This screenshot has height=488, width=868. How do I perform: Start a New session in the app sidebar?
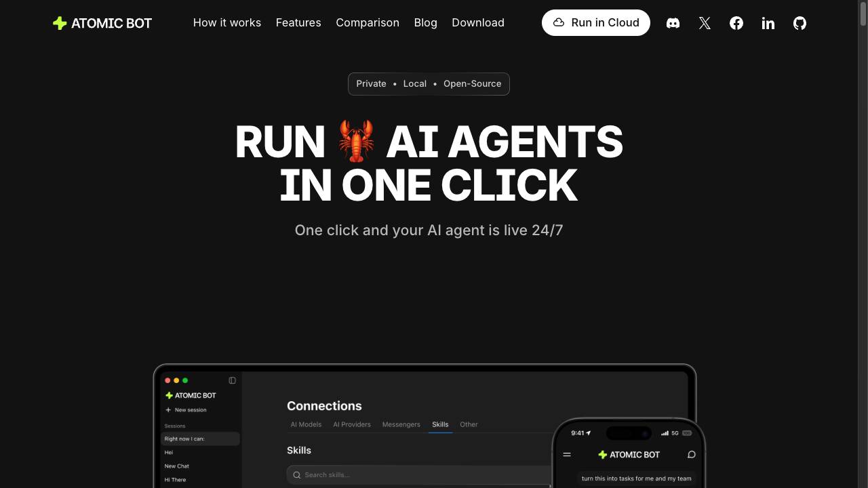[x=186, y=410]
